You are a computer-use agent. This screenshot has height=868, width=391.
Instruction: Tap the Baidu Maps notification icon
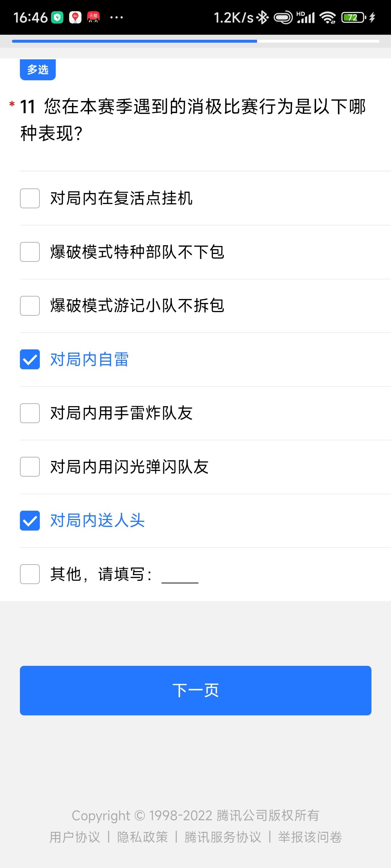(x=75, y=17)
